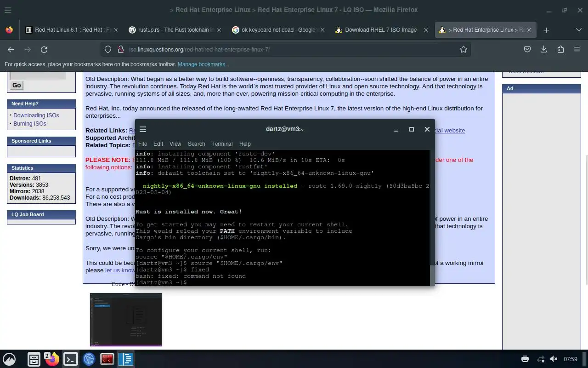Open the printer tray icon
The height and width of the screenshot is (368, 588).
point(525,359)
